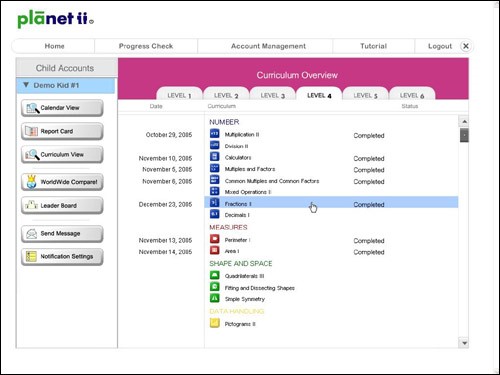Open the Report Card
Image resolution: width=500 pixels, height=375 pixels.
(x=62, y=131)
